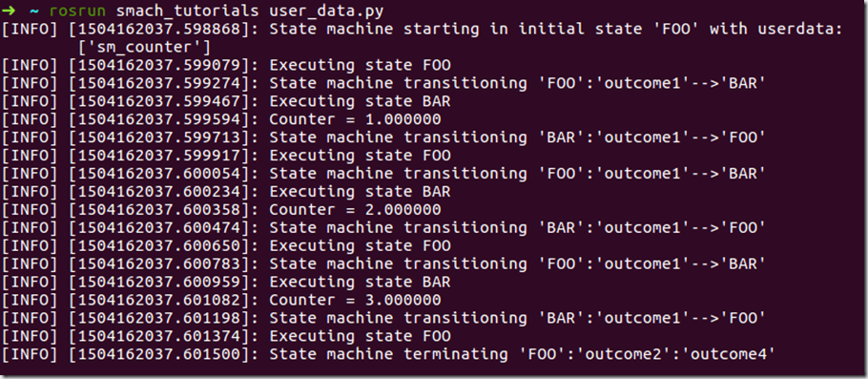Image resolution: width=868 pixels, height=379 pixels.
Task: Click smach_tutorials package name in command
Action: click(x=188, y=11)
